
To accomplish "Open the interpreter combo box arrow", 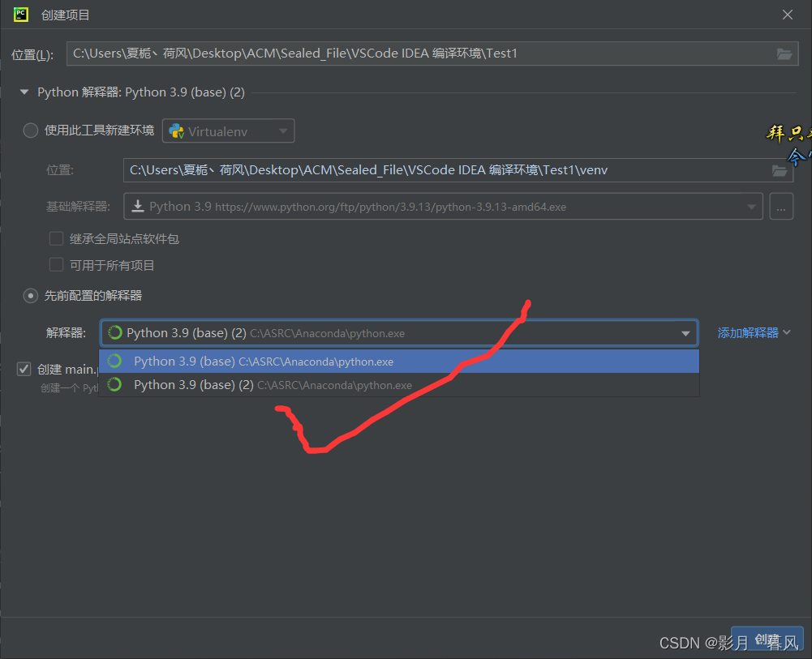I will tap(685, 334).
